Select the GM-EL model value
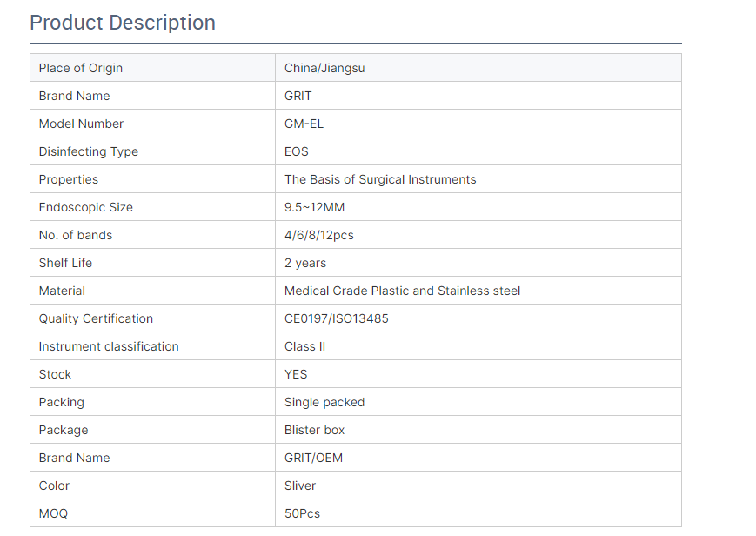Viewport: 756px width, 536px height. tap(304, 124)
